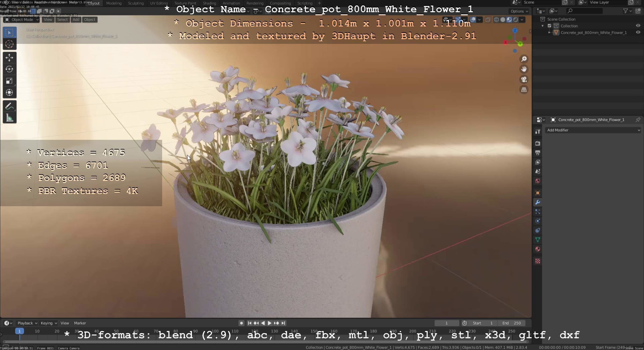The image size is (644, 350).
Task: Open Texture properties checker tab
Action: coord(538,261)
